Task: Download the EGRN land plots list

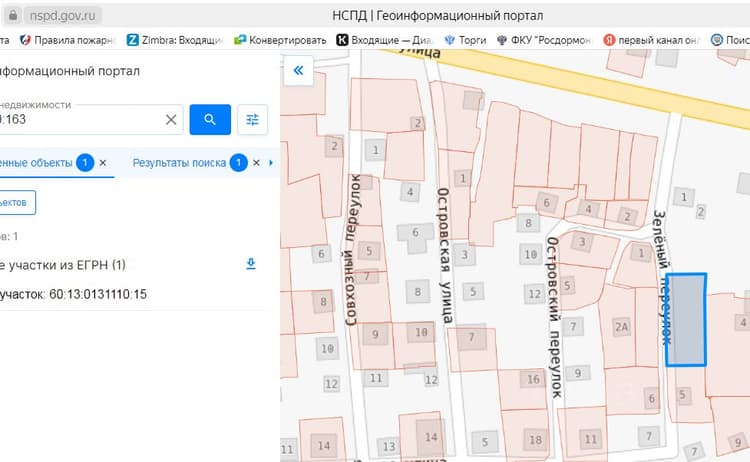Action: pos(251,264)
